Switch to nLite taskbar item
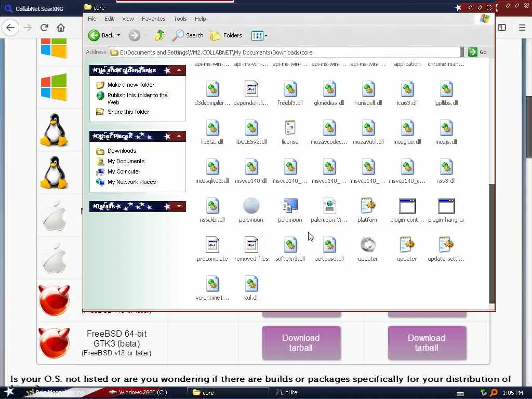 [287, 392]
